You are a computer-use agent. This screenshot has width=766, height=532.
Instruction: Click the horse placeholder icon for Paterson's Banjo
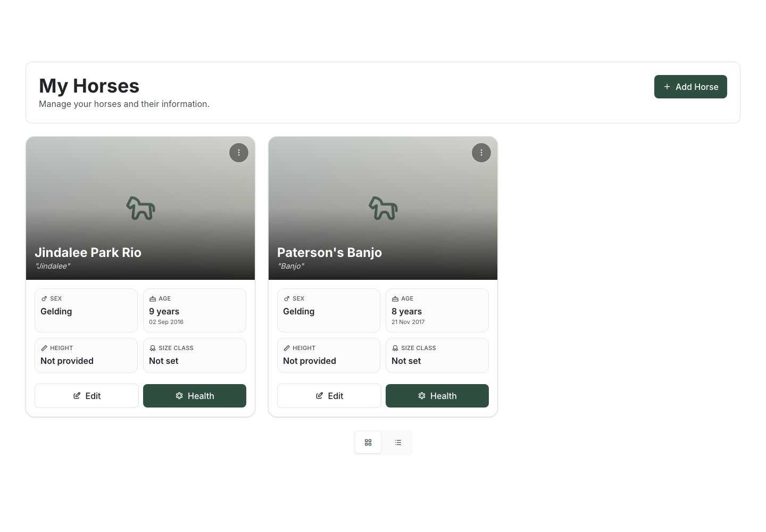383,208
